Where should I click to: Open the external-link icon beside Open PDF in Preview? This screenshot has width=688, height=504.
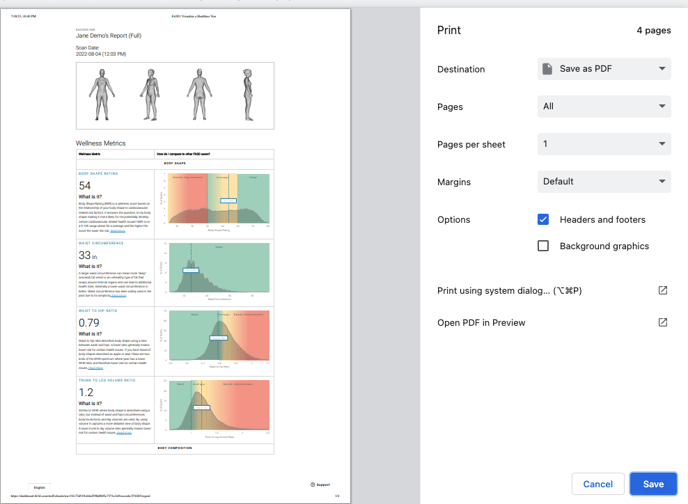point(663,322)
